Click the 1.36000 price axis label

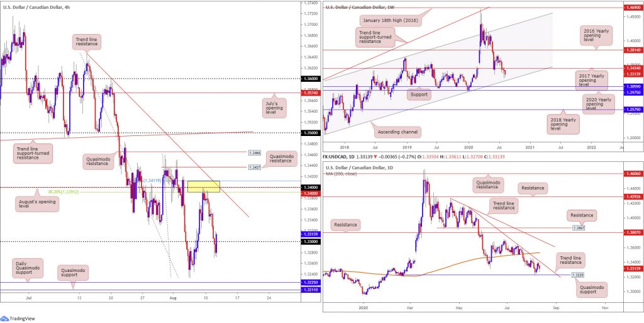point(311,79)
